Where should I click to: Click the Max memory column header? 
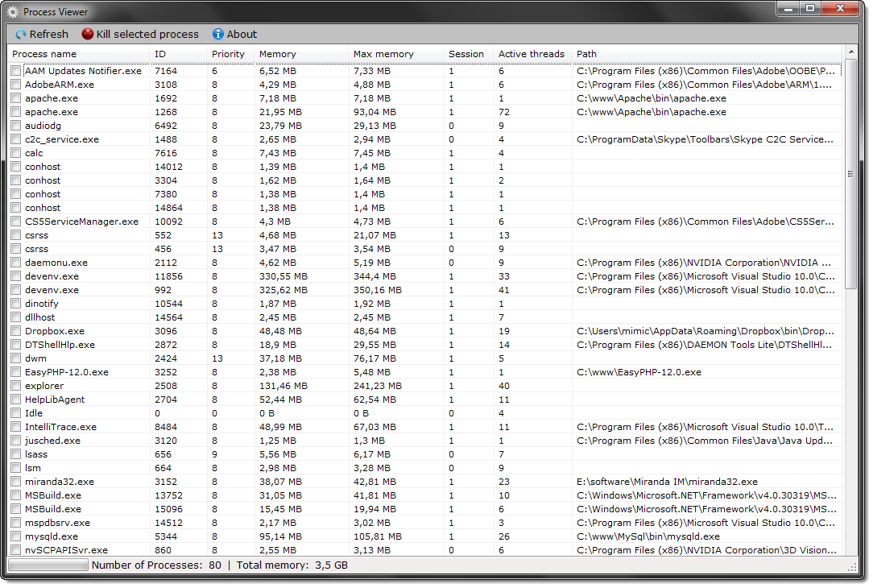click(383, 54)
